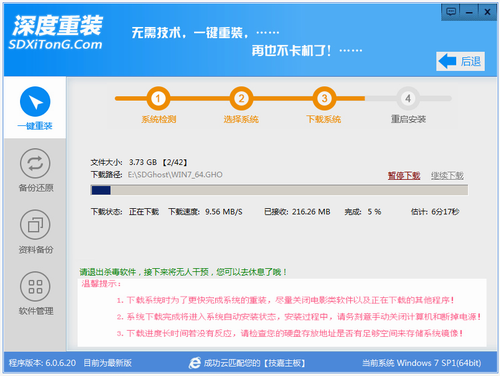500x376 pixels.
Task: Click the 深度重装 SDXiTonG.Com logo
Action: (56, 33)
